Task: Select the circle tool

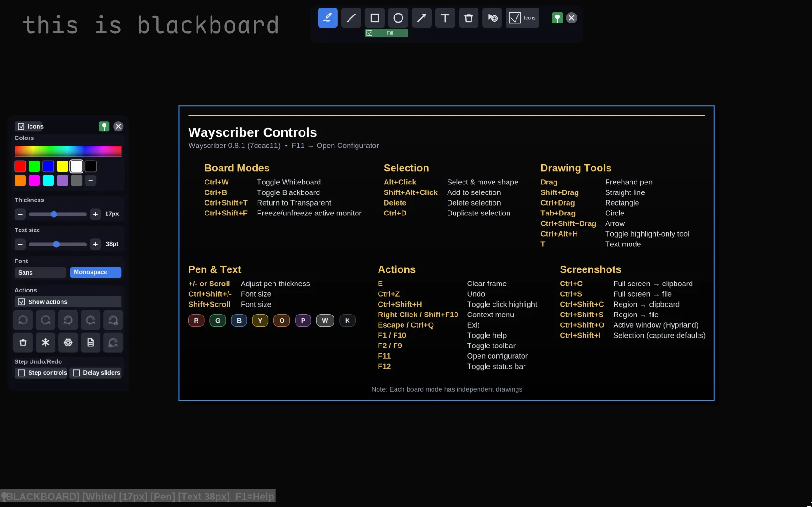Action: pyautogui.click(x=398, y=18)
